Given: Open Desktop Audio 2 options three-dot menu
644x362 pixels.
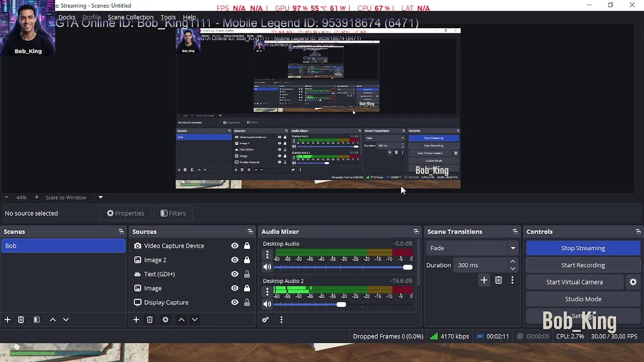Looking at the screenshot, I should click(x=267, y=292).
